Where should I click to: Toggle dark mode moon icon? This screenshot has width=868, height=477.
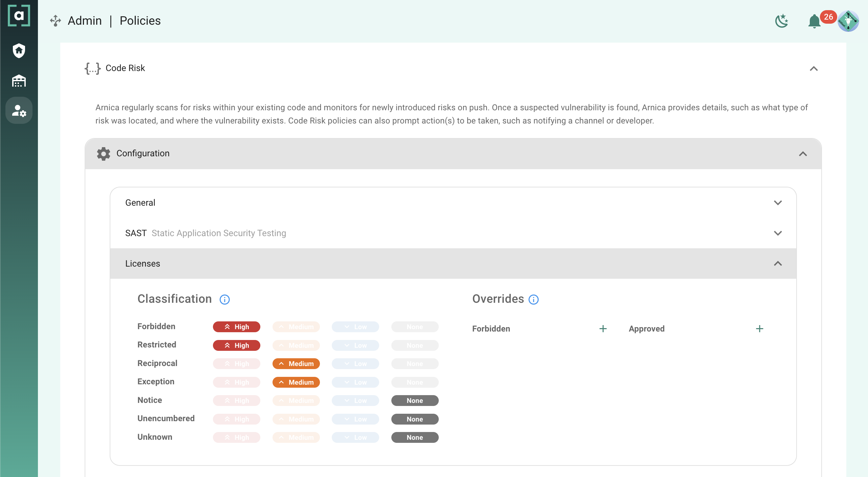click(782, 21)
